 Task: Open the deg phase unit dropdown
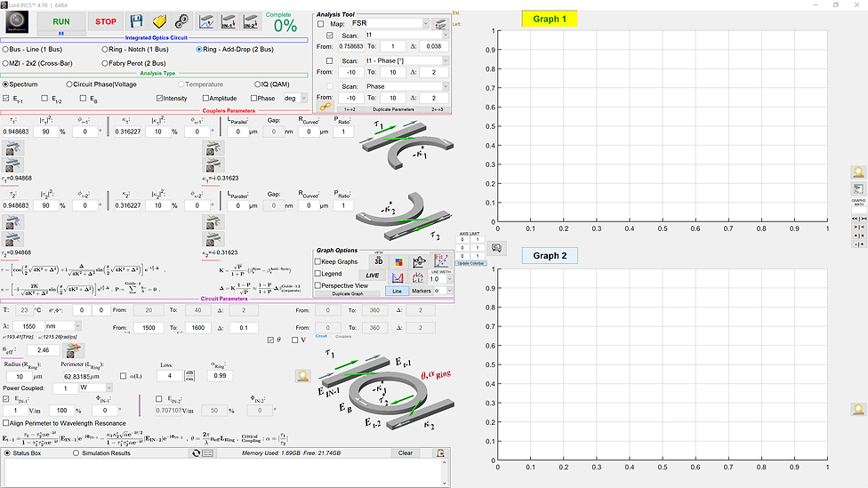303,98
